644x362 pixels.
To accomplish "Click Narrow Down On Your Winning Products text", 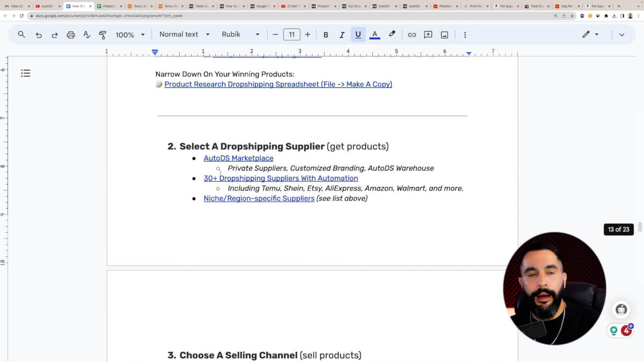I will (x=225, y=74).
